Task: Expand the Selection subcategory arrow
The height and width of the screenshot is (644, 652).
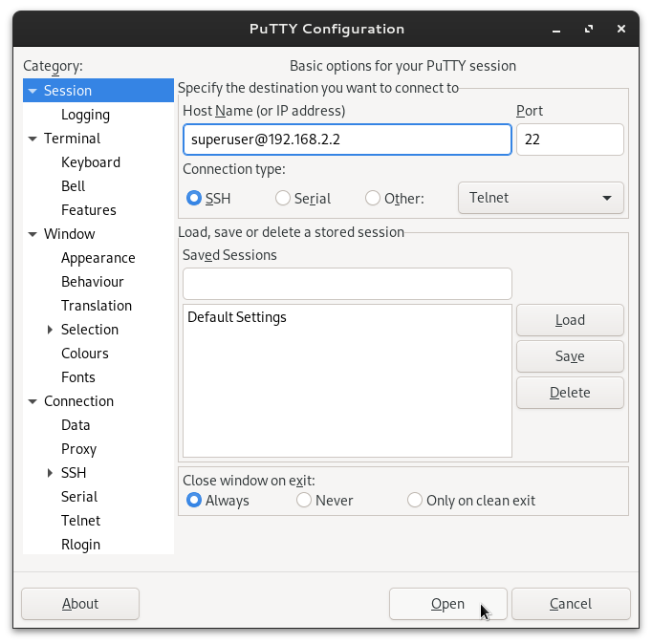Action: click(x=50, y=330)
